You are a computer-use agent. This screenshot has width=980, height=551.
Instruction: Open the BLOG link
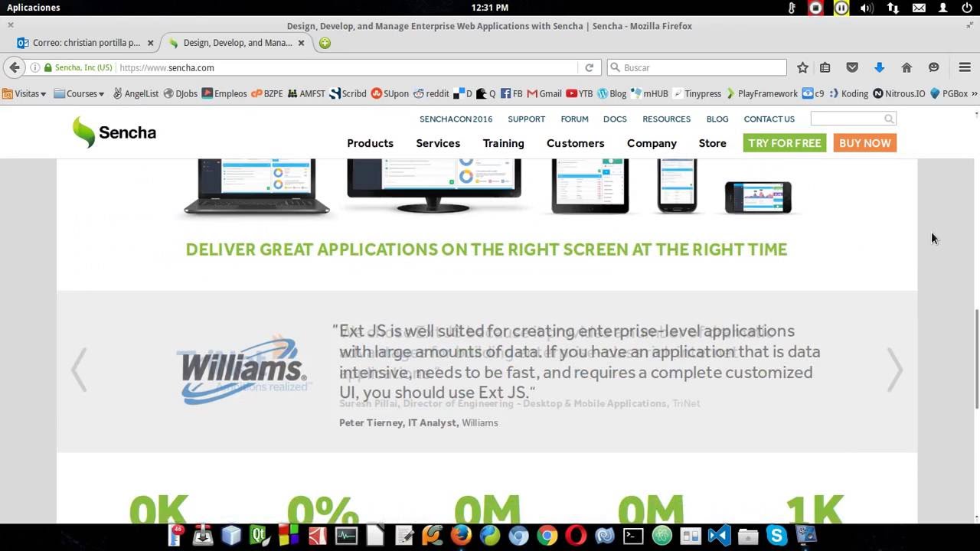coord(717,119)
